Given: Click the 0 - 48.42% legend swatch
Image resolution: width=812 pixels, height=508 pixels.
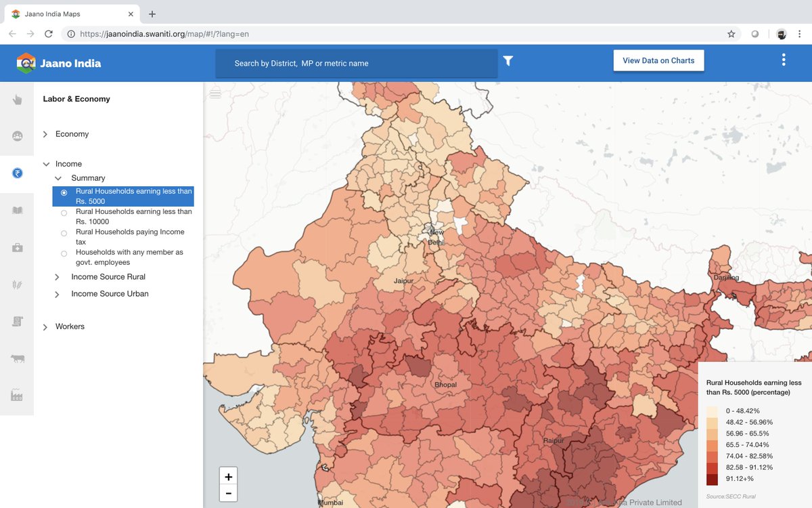Looking at the screenshot, I should coord(712,411).
